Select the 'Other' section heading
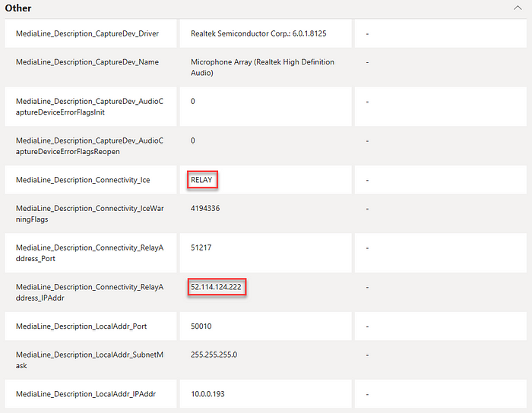 18,8
